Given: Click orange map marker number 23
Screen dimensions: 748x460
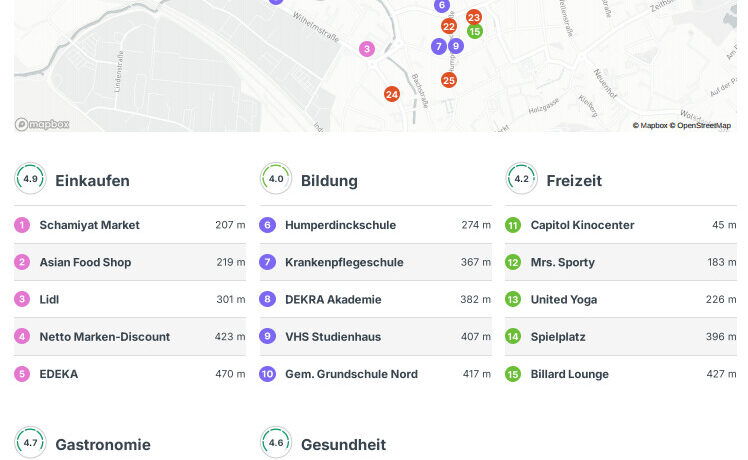Looking at the screenshot, I should tap(474, 17).
